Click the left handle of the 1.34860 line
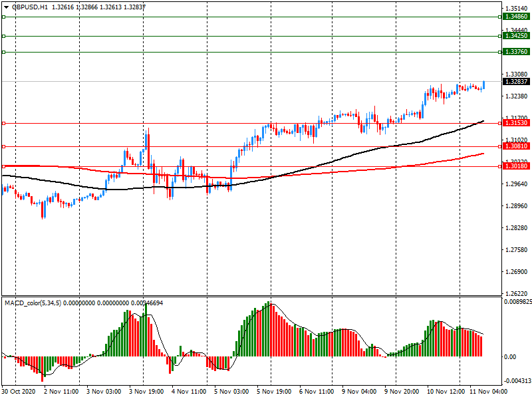 click(x=3, y=17)
